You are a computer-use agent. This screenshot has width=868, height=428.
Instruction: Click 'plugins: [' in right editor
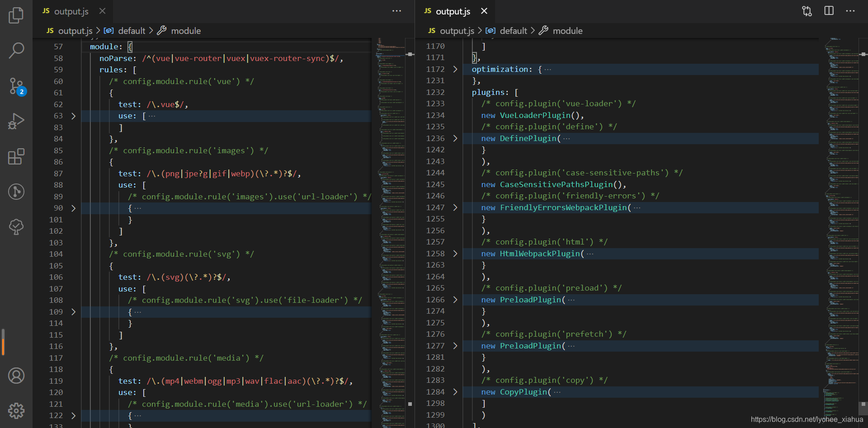(x=495, y=92)
